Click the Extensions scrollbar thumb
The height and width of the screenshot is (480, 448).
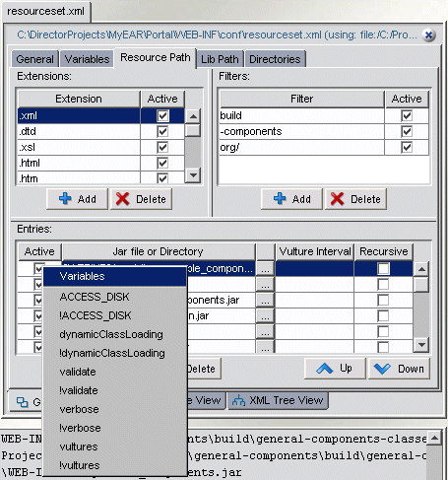193,130
